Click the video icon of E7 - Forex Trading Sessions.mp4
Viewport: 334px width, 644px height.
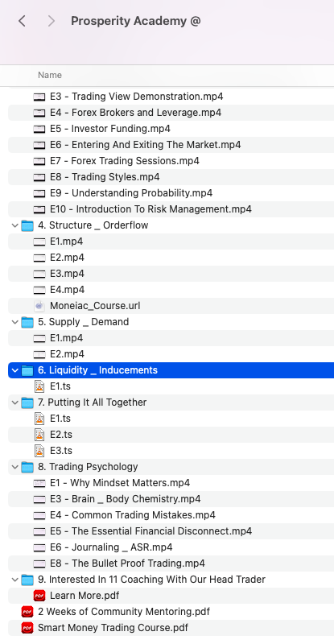[39, 161]
